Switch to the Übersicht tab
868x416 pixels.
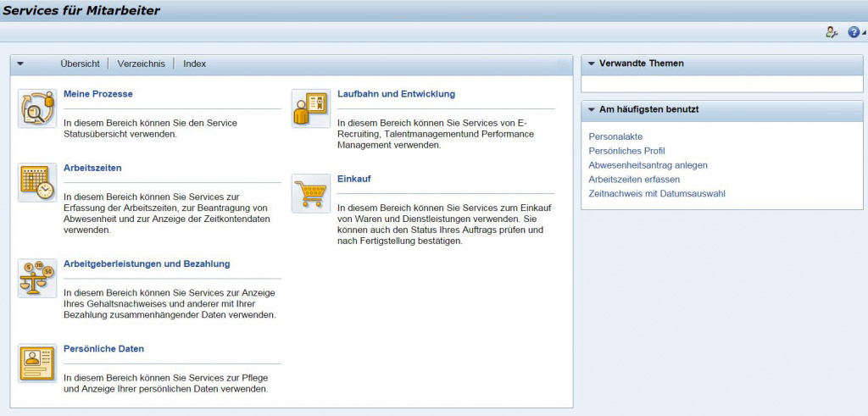tap(80, 64)
